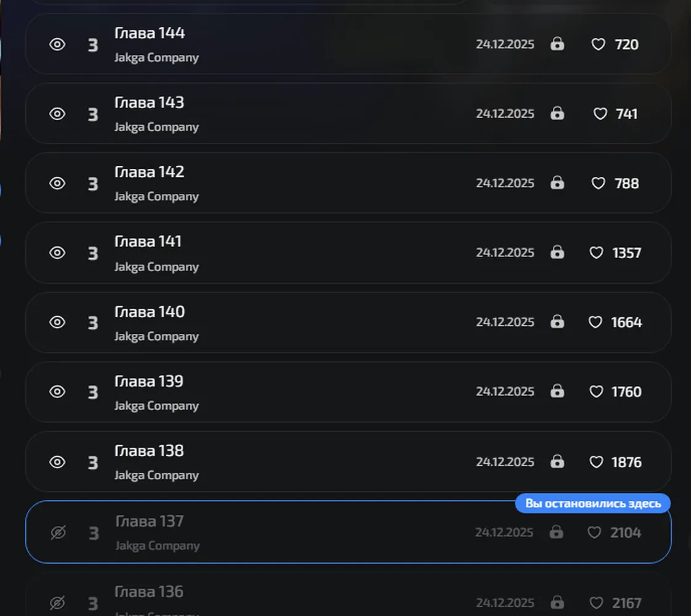The width and height of the screenshot is (691, 616).
Task: Toggle crossed-eye icon on Глава 136
Action: [57, 602]
